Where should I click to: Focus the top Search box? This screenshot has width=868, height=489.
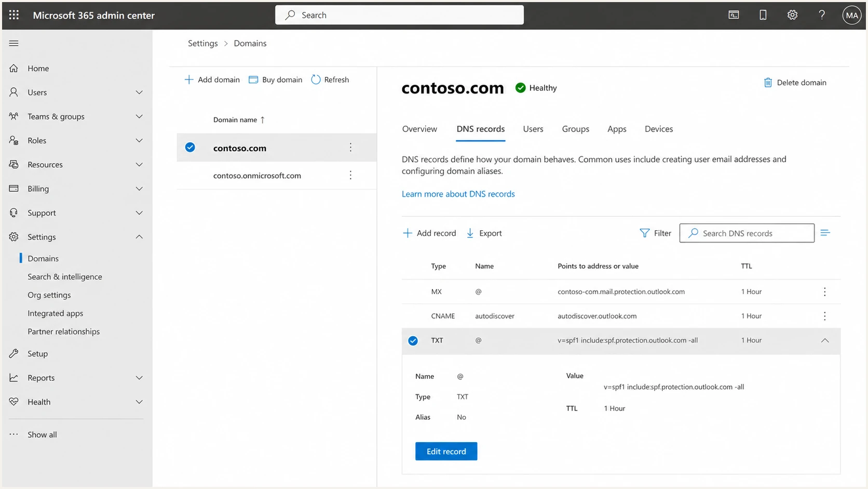click(x=399, y=15)
